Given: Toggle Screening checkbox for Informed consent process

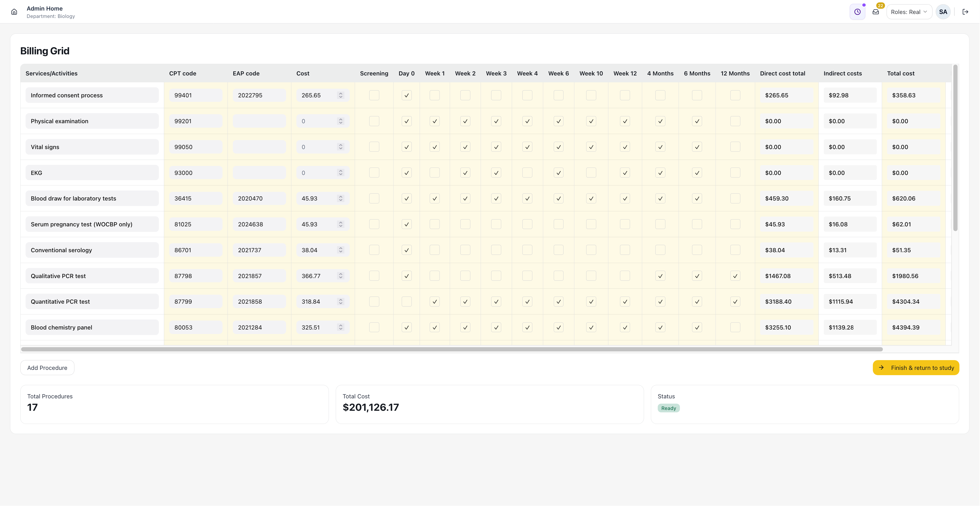Looking at the screenshot, I should coord(374,96).
